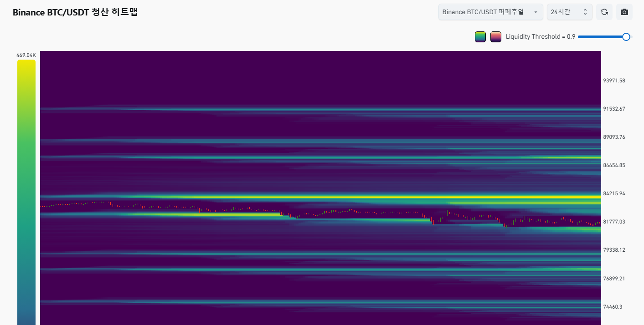Click the 89093.76 price axis label

pyautogui.click(x=614, y=137)
